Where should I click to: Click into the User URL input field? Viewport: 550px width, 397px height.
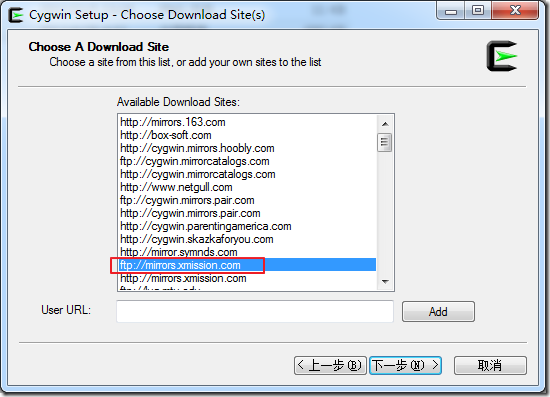pyautogui.click(x=255, y=311)
